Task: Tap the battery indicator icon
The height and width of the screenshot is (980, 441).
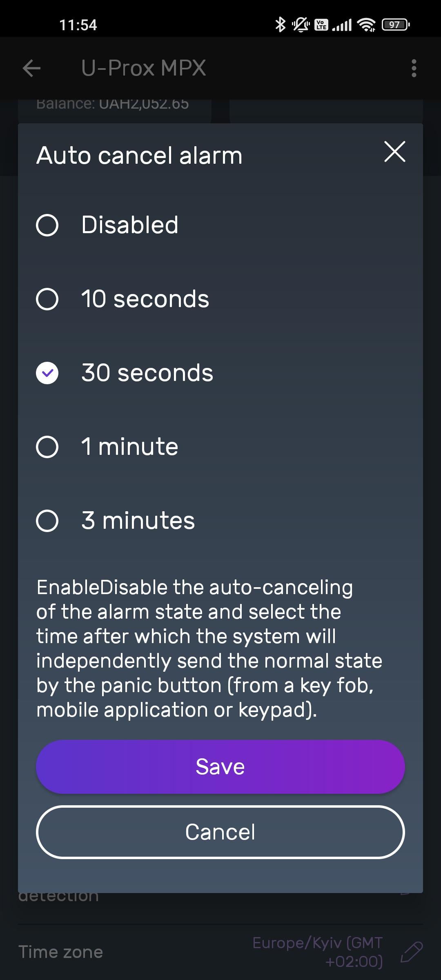Action: [x=395, y=25]
